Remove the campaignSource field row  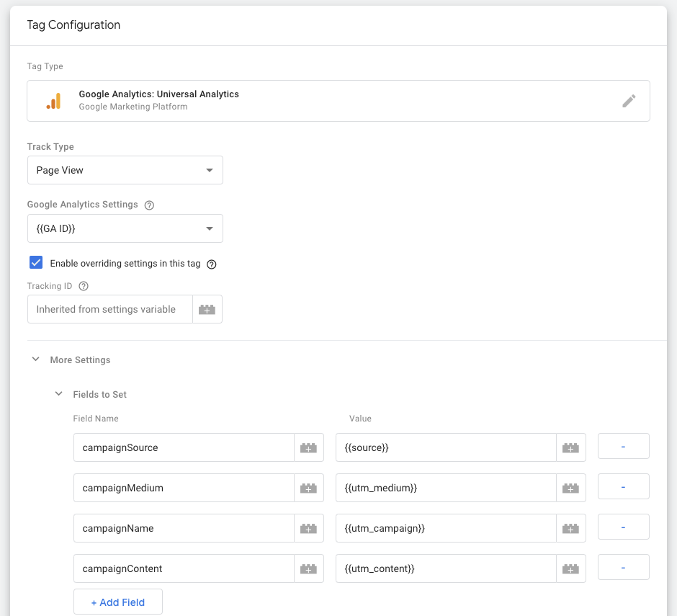(x=624, y=446)
